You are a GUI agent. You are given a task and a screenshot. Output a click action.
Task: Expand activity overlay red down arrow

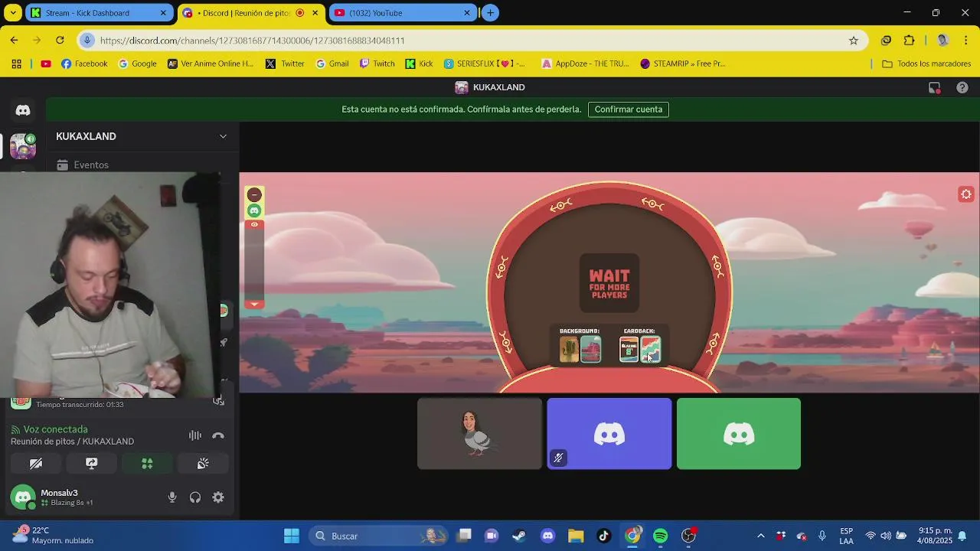point(254,305)
